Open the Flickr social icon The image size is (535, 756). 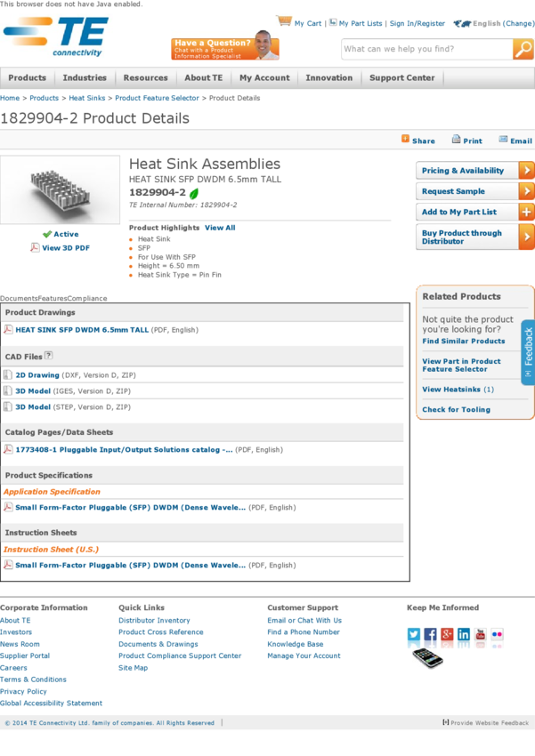tap(497, 634)
